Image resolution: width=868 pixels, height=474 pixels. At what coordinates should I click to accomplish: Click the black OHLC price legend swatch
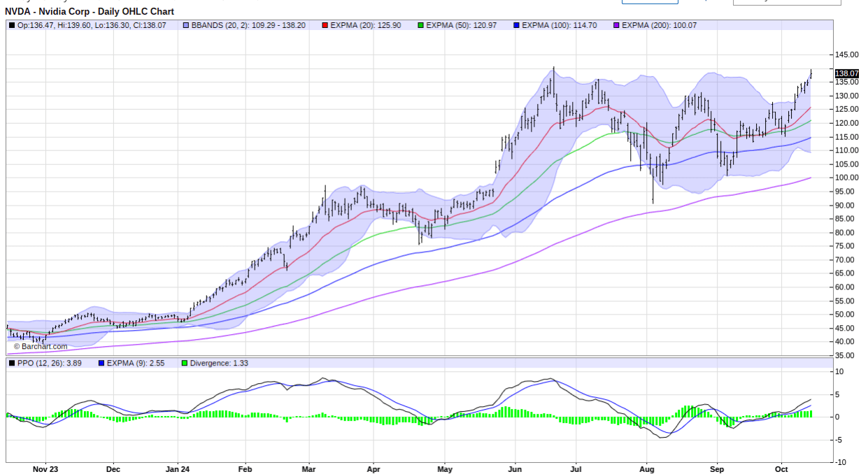click(12, 25)
